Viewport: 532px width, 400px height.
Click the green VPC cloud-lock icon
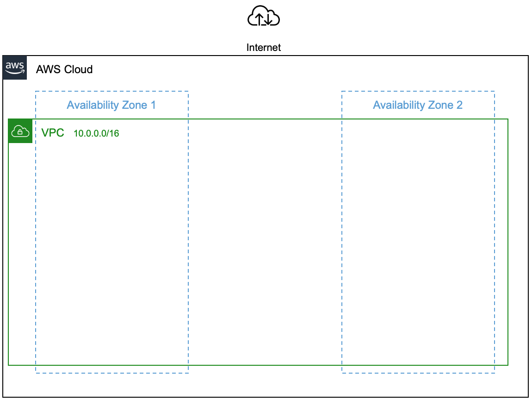pos(20,131)
